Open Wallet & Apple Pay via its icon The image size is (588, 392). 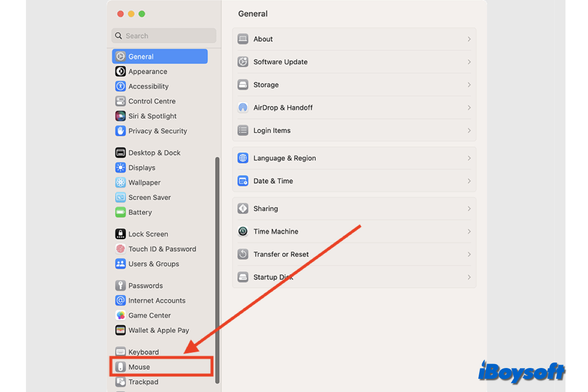pyautogui.click(x=121, y=330)
